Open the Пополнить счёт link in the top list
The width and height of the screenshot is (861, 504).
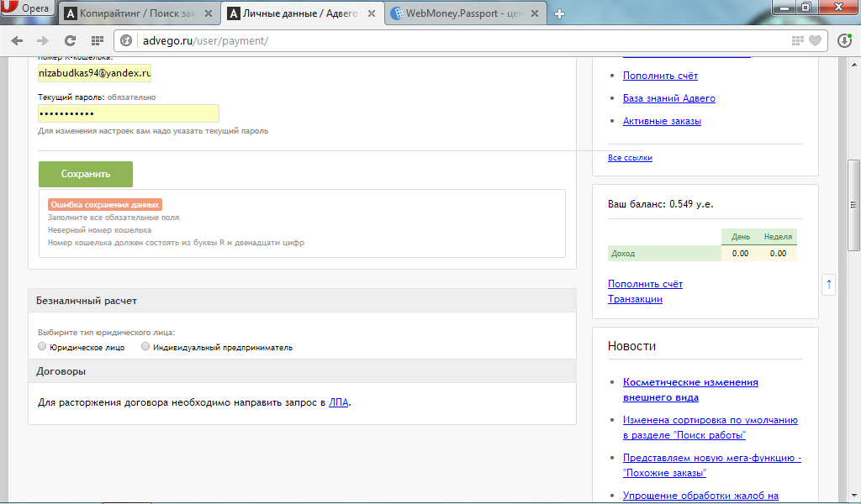660,76
